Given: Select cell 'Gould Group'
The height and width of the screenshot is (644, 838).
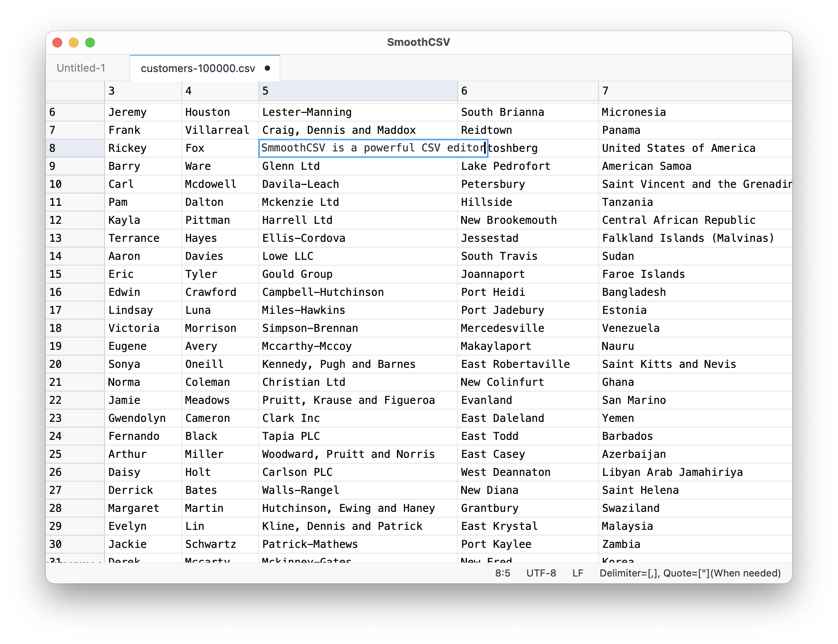Looking at the screenshot, I should [358, 274].
